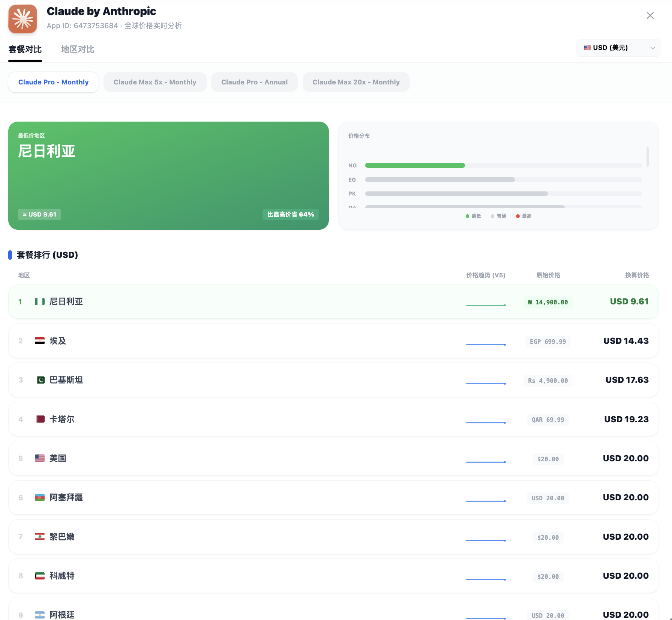Select the 套餐对比 tab
This screenshot has height=620, width=672.
click(x=25, y=49)
